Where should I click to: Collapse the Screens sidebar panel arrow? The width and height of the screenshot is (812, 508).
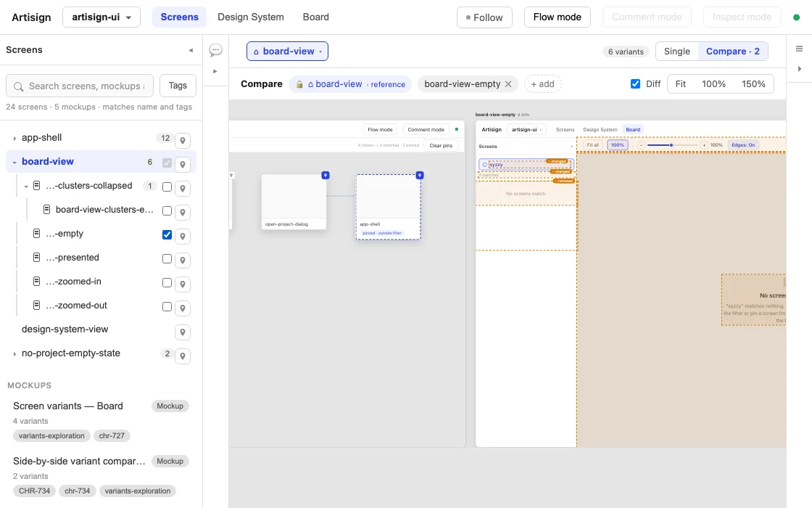click(x=191, y=50)
